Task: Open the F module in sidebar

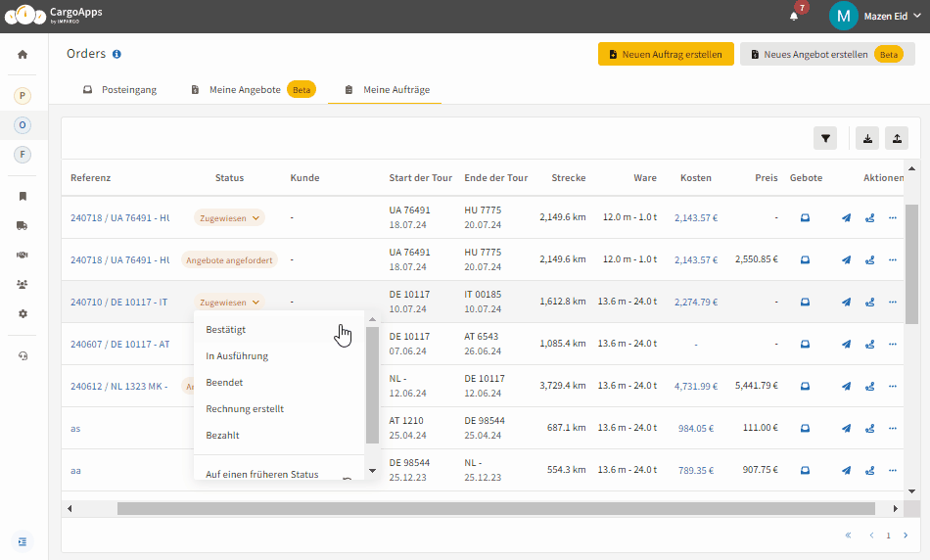Action: coord(23,155)
